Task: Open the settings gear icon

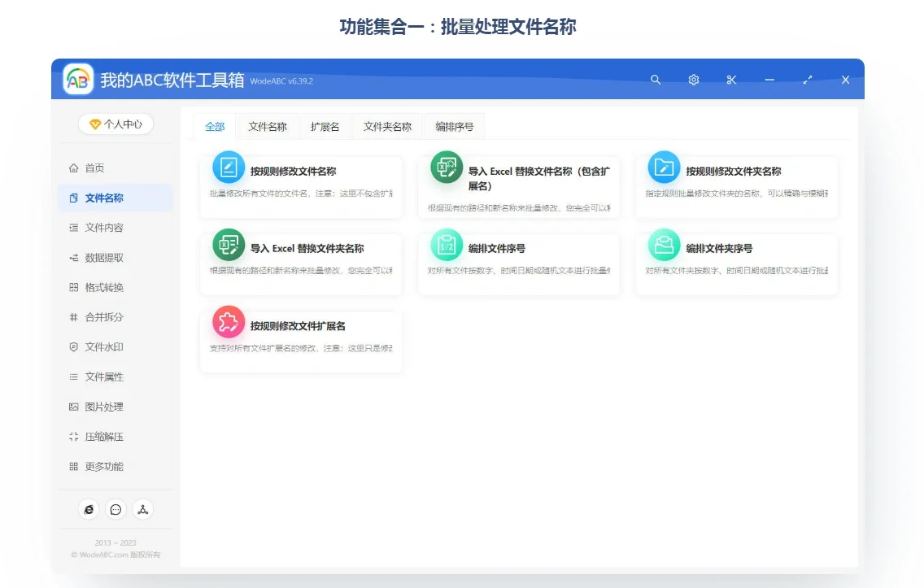Action: pyautogui.click(x=693, y=80)
